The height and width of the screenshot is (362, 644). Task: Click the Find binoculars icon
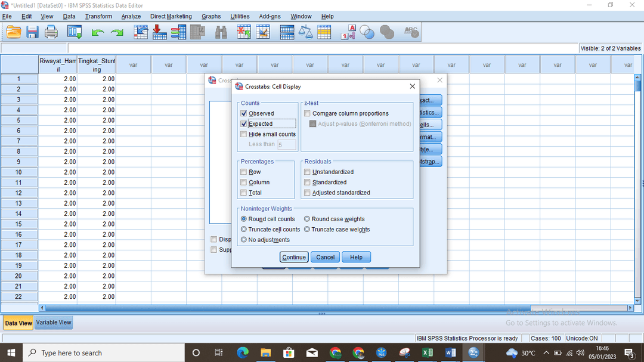[221, 32]
